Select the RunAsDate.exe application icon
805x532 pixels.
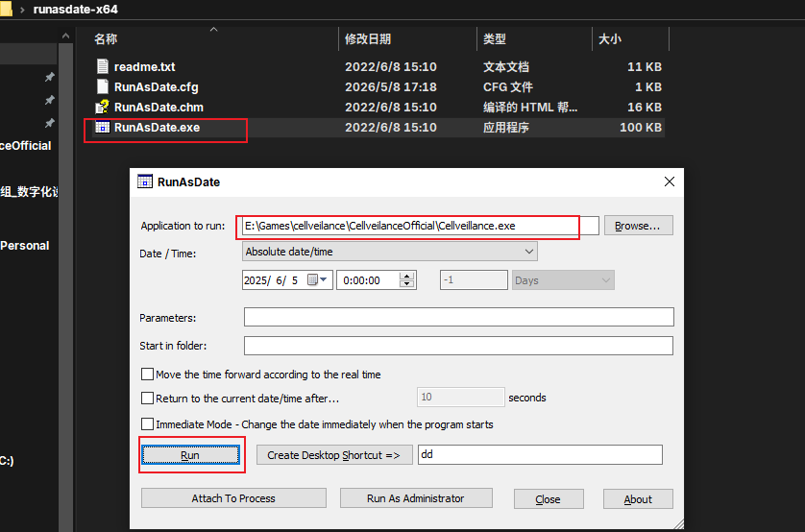pos(103,127)
